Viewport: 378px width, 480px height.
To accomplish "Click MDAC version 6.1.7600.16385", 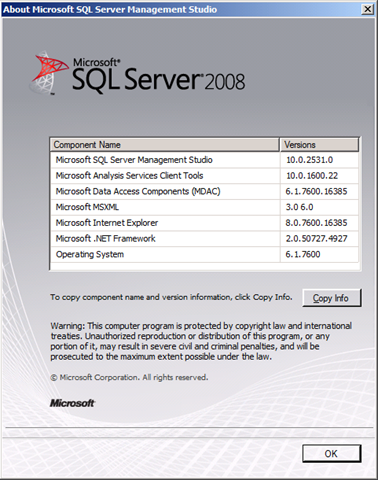I will [316, 191].
